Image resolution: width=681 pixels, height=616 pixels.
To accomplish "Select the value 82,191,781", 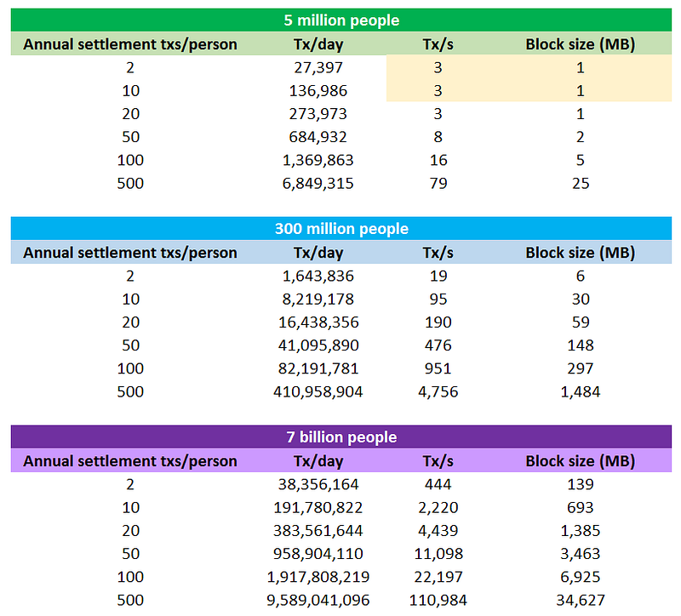I will click(318, 368).
